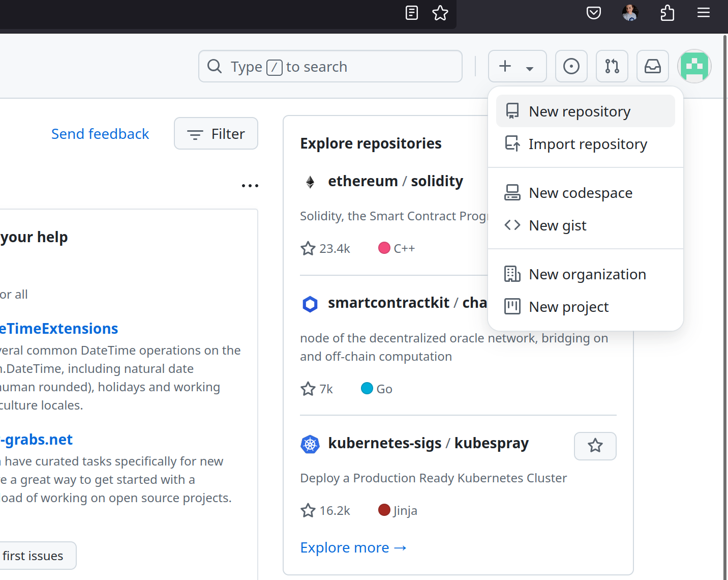Star the kubespray repository
This screenshot has height=580, width=728.
595,446
